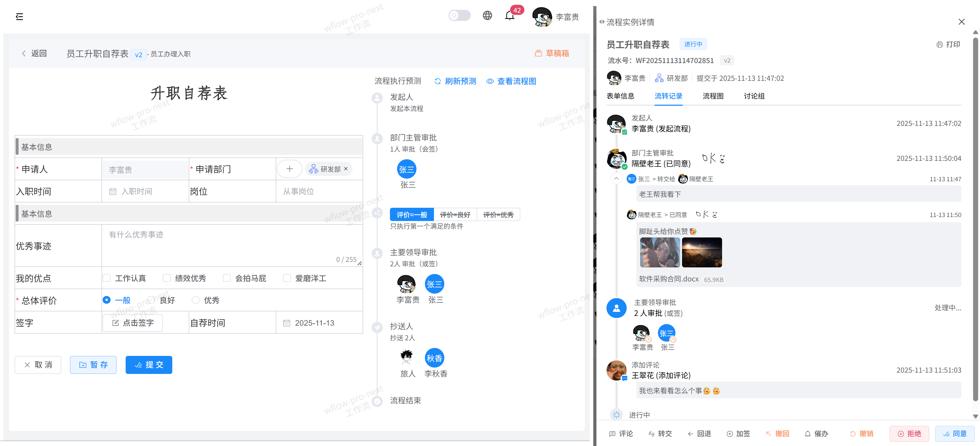
Task: Select the 良好 radio option
Action: point(152,300)
